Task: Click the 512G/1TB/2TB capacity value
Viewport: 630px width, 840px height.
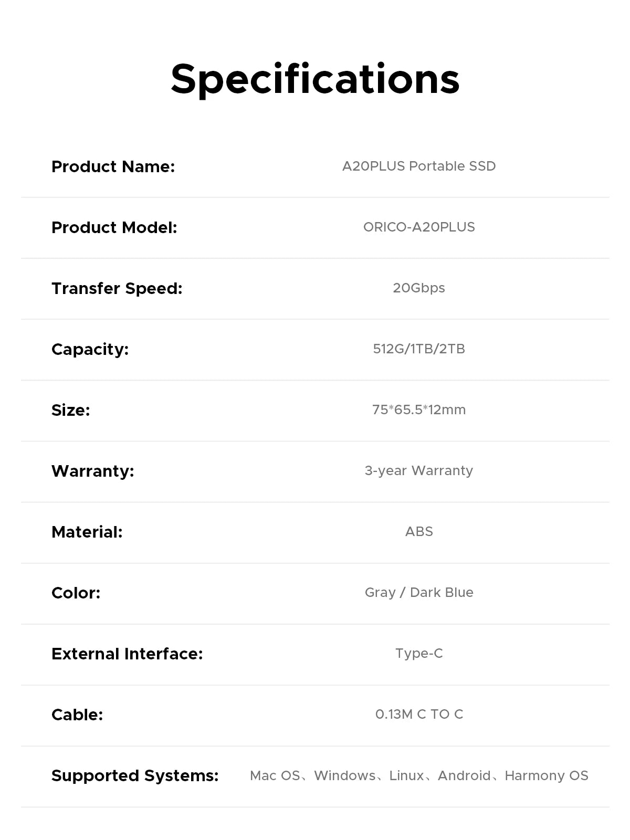Action: tap(419, 349)
